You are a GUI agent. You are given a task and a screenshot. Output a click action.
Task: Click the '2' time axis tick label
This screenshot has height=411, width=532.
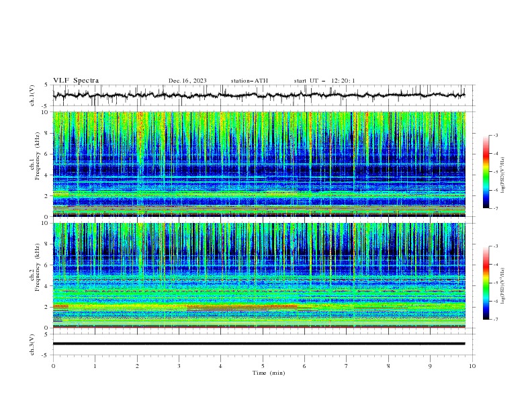[x=137, y=366]
